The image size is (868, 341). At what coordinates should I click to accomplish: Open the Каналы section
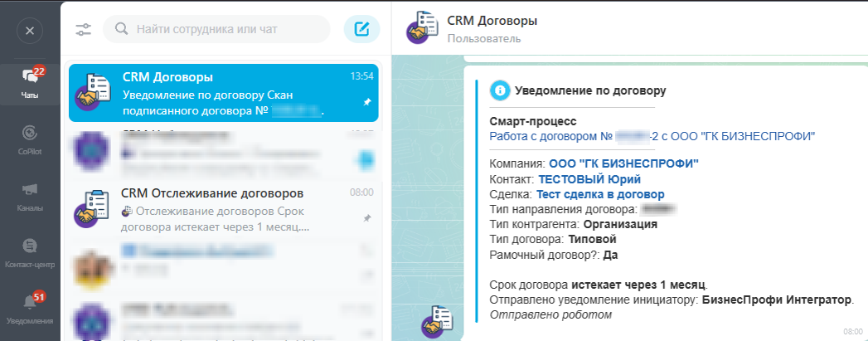30,196
